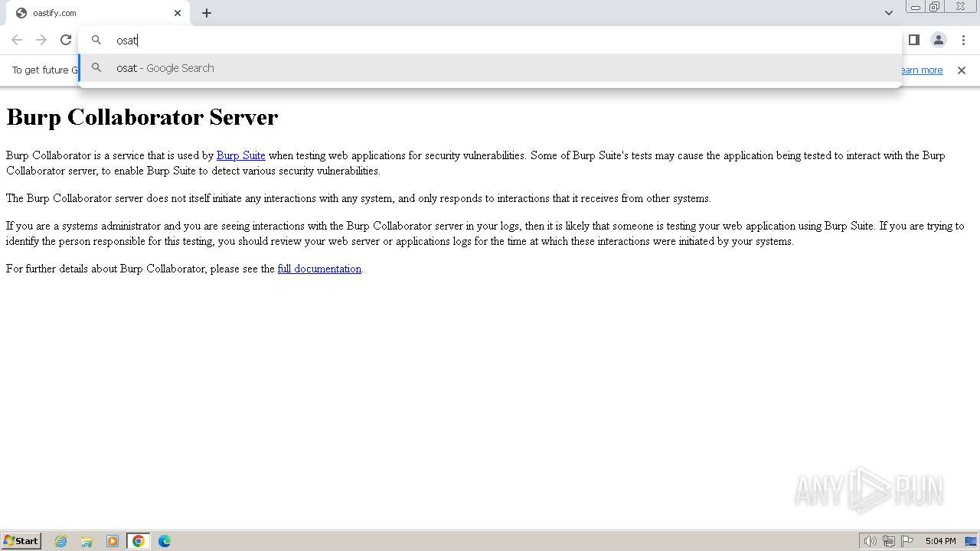The height and width of the screenshot is (551, 980).
Task: Launch Microsoft Edge from the taskbar
Action: [165, 541]
